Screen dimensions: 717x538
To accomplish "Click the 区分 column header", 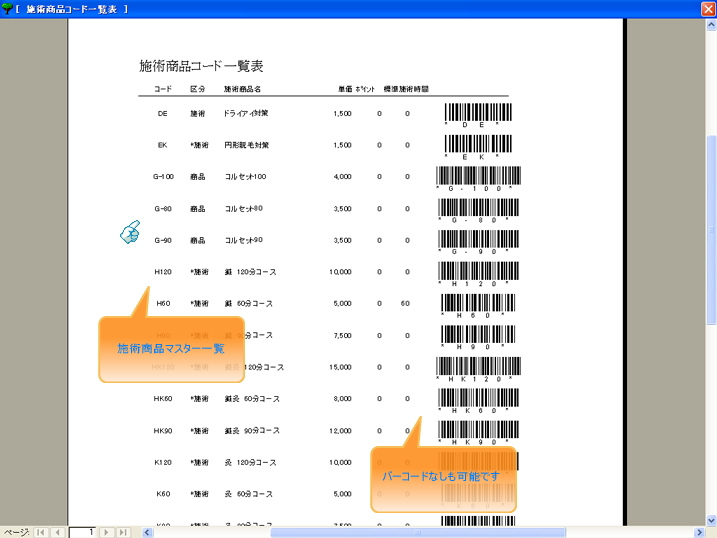I will (198, 89).
